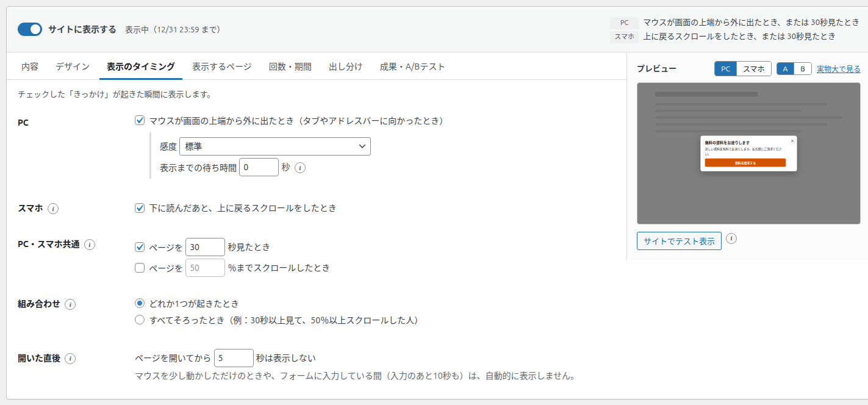Screen dimensions: 868x405
Task: Click the info icon next to PC・スマホ共通
Action: 90,245
